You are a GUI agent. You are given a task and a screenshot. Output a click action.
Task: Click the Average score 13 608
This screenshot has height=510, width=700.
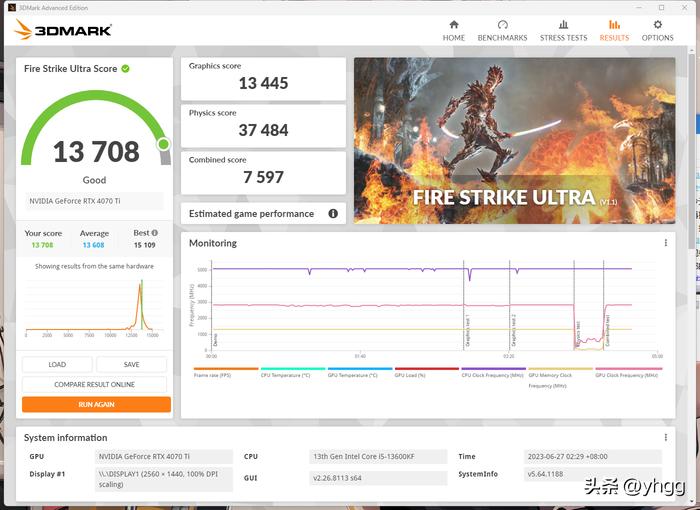click(93, 245)
